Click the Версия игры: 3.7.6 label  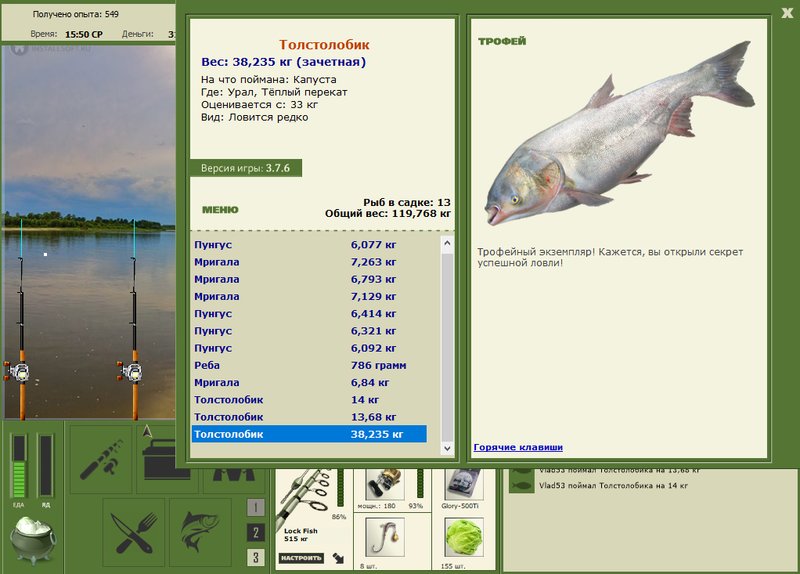tap(245, 168)
